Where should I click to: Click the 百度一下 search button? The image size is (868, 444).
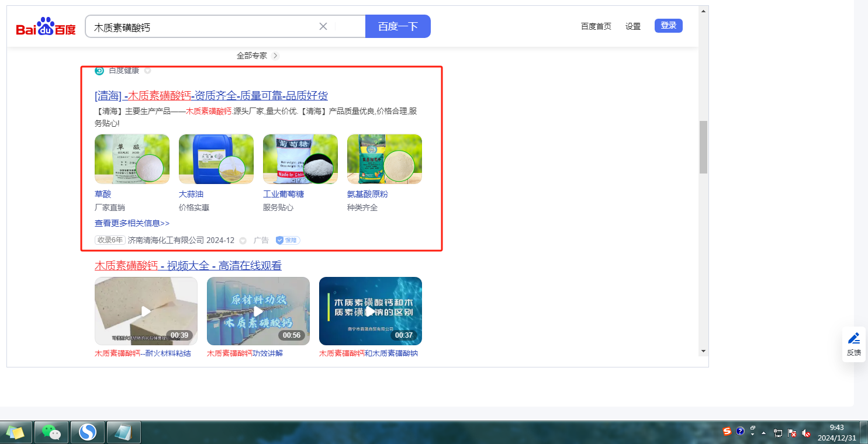click(398, 26)
